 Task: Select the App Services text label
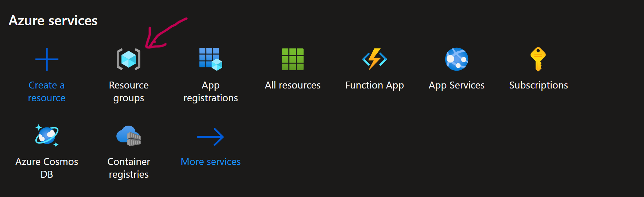tap(456, 85)
